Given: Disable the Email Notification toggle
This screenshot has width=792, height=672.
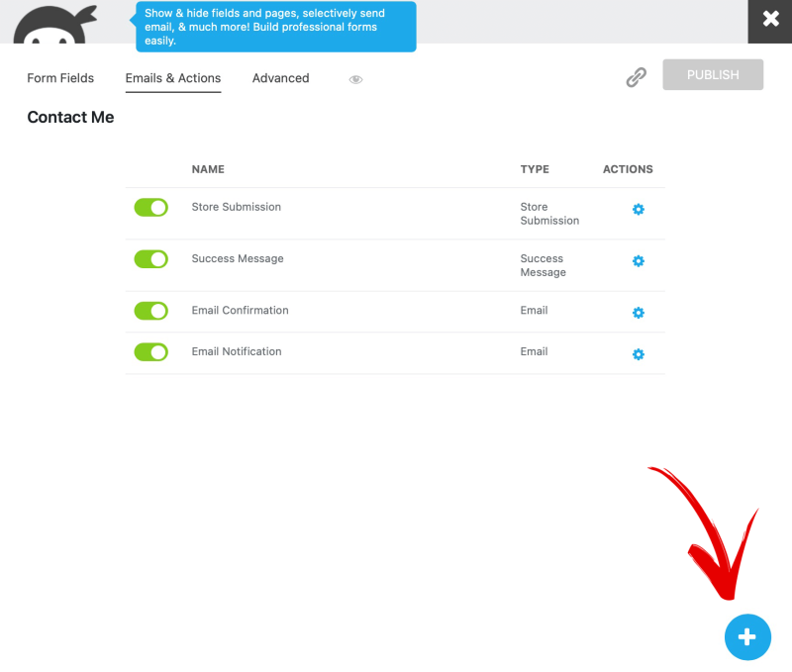Looking at the screenshot, I should (150, 350).
